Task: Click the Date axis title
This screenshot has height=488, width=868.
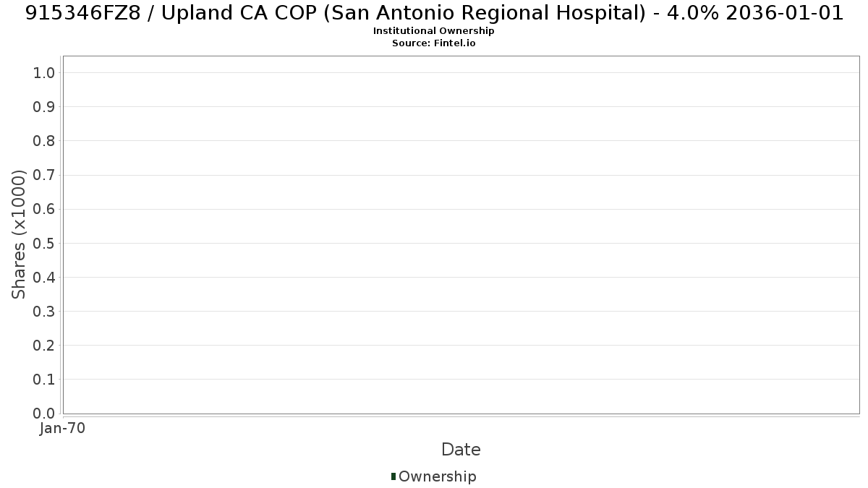Action: click(x=461, y=450)
